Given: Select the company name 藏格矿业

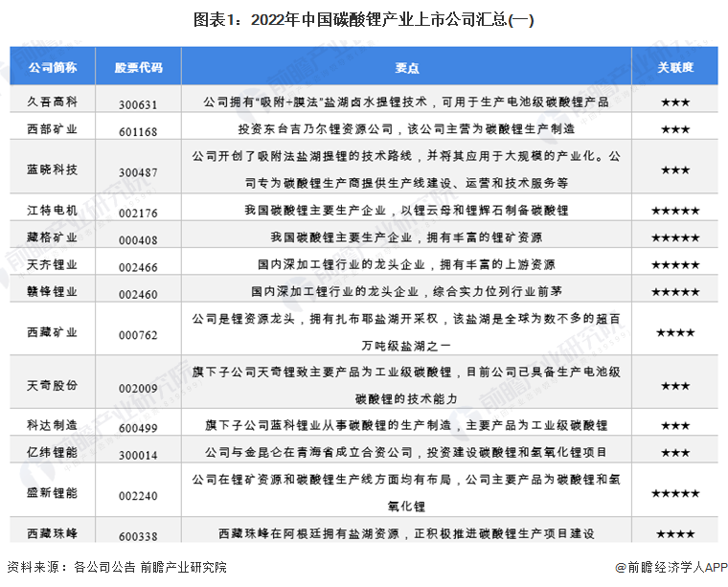Looking at the screenshot, I should (x=52, y=237).
